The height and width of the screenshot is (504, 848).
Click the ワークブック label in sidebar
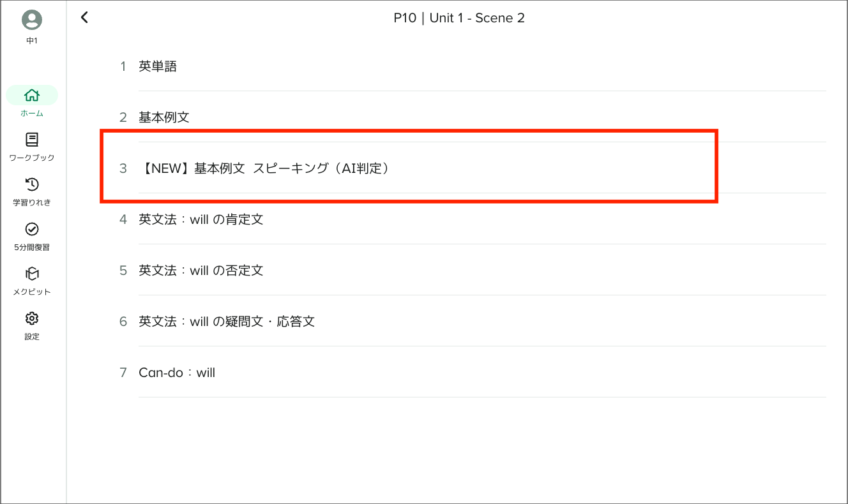(32, 158)
